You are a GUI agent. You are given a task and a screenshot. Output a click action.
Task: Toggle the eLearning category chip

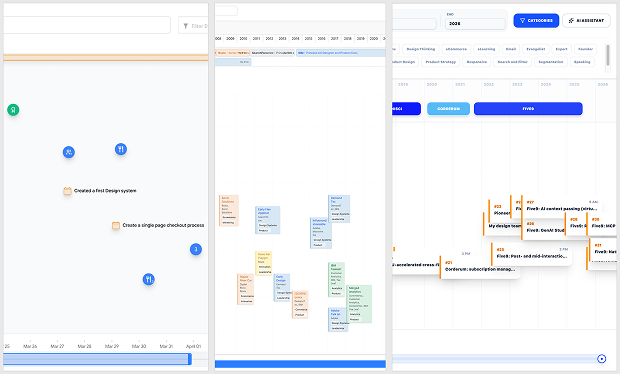(486, 49)
